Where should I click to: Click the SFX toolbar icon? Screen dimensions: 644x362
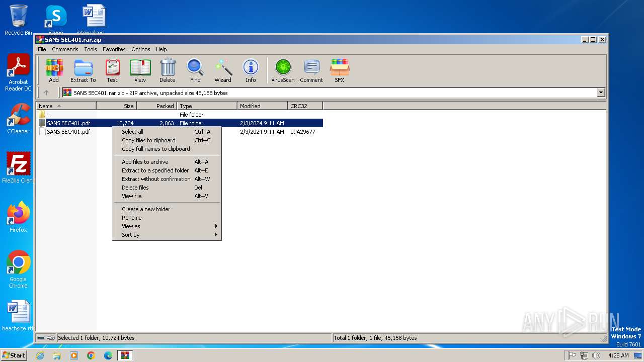pos(340,70)
